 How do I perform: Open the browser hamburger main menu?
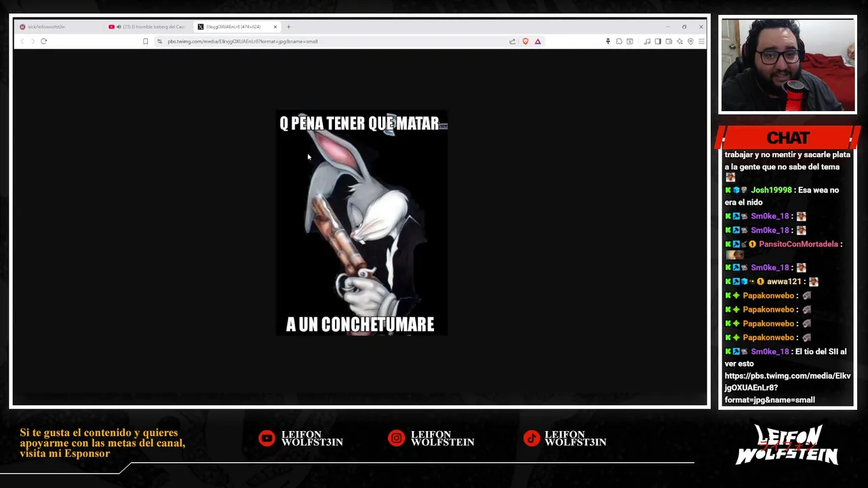[701, 41]
